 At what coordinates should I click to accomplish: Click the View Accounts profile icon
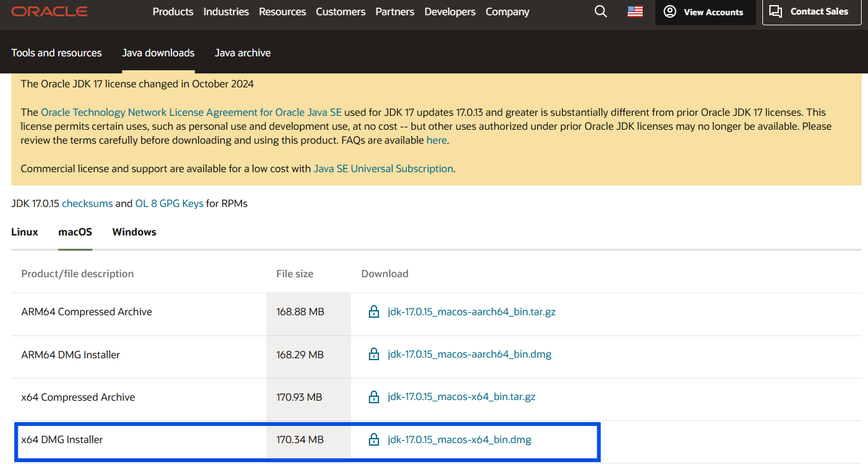pyautogui.click(x=670, y=12)
